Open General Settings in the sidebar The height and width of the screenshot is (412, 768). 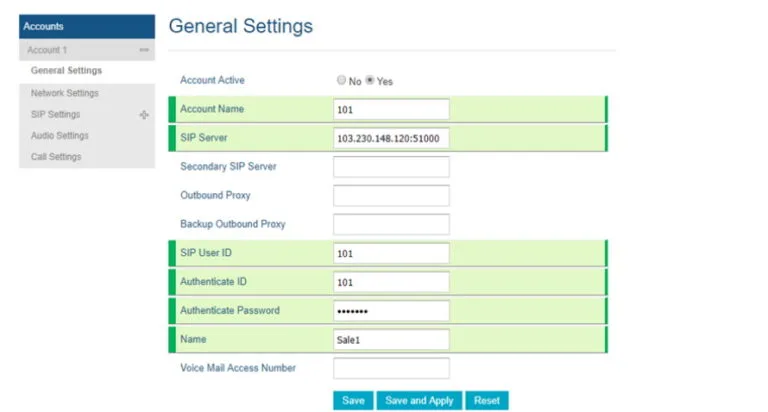(x=66, y=71)
